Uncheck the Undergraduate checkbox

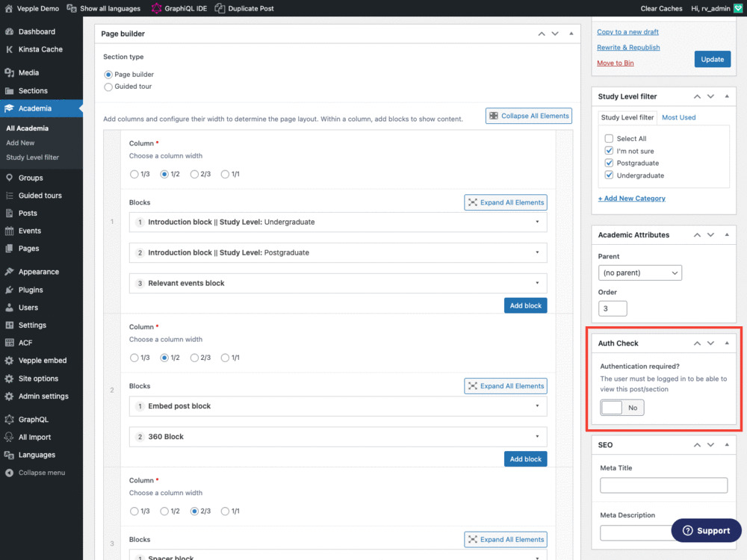click(x=609, y=175)
